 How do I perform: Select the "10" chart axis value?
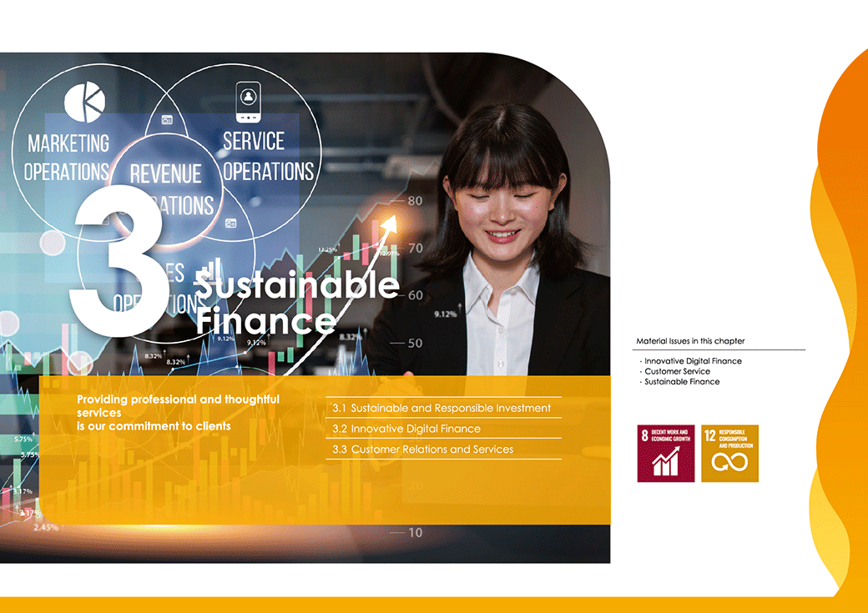415,533
